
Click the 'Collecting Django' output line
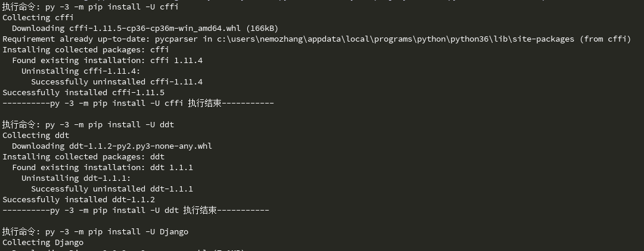tap(43, 242)
